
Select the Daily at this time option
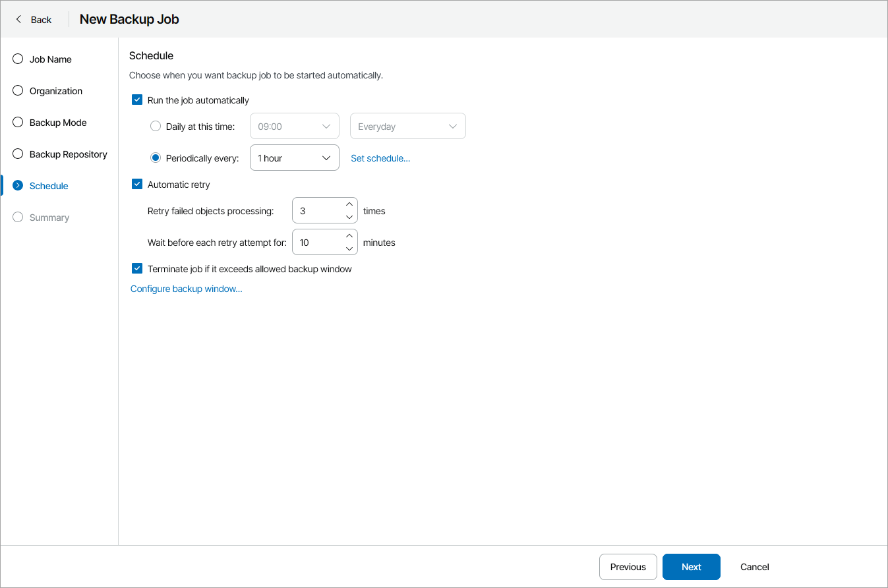coord(156,127)
